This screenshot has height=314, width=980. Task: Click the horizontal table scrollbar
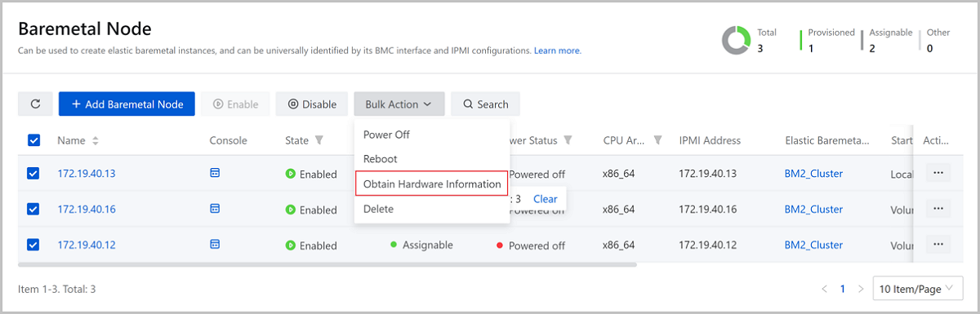pos(327,264)
